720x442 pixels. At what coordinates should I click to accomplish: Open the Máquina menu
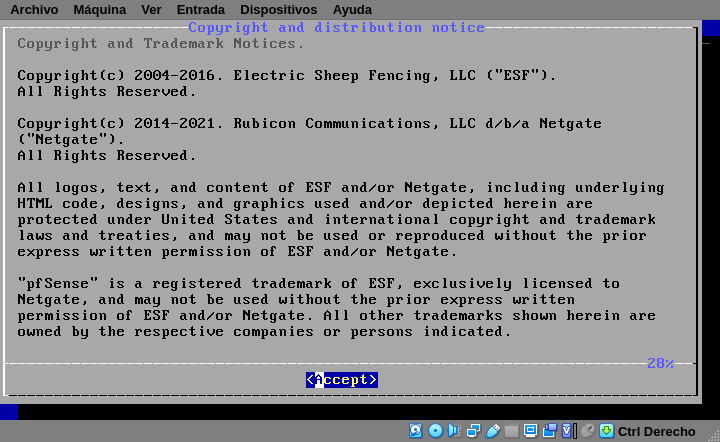point(100,10)
